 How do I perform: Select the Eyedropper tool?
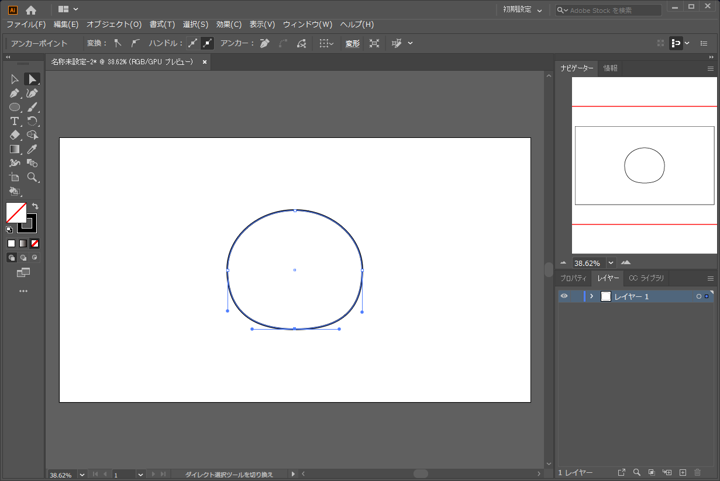click(x=32, y=149)
